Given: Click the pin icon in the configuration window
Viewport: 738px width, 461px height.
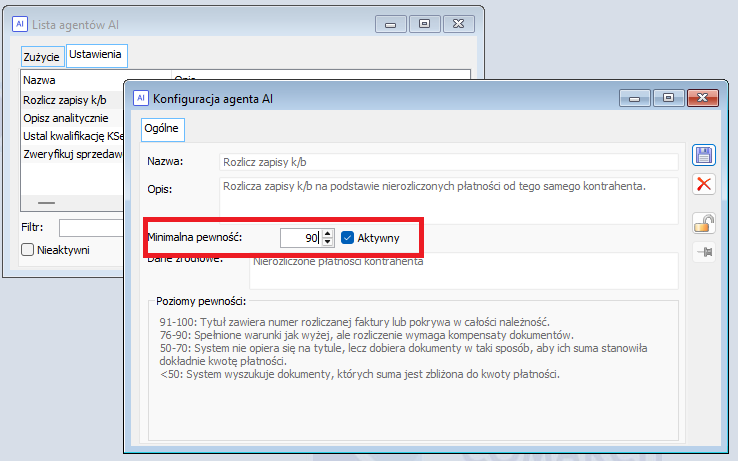Looking at the screenshot, I should [704, 252].
